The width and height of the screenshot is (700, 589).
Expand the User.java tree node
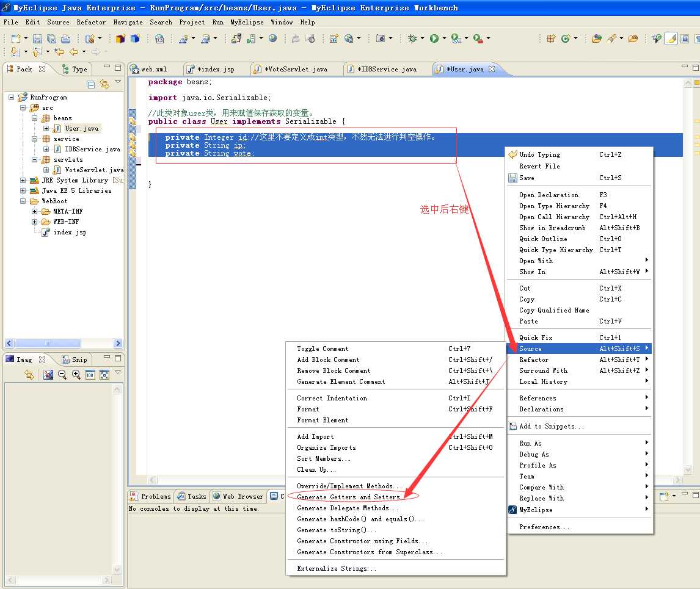[46, 128]
